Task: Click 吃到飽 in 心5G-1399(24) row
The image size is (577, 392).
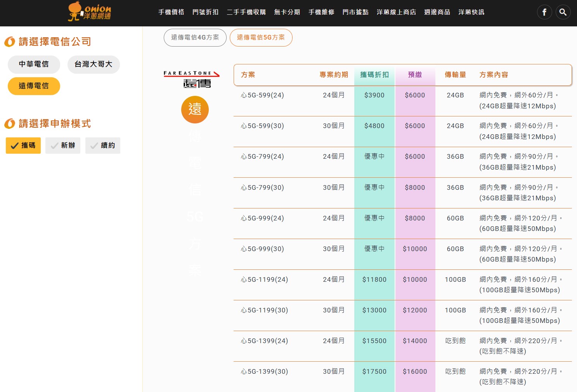Action: tap(455, 341)
